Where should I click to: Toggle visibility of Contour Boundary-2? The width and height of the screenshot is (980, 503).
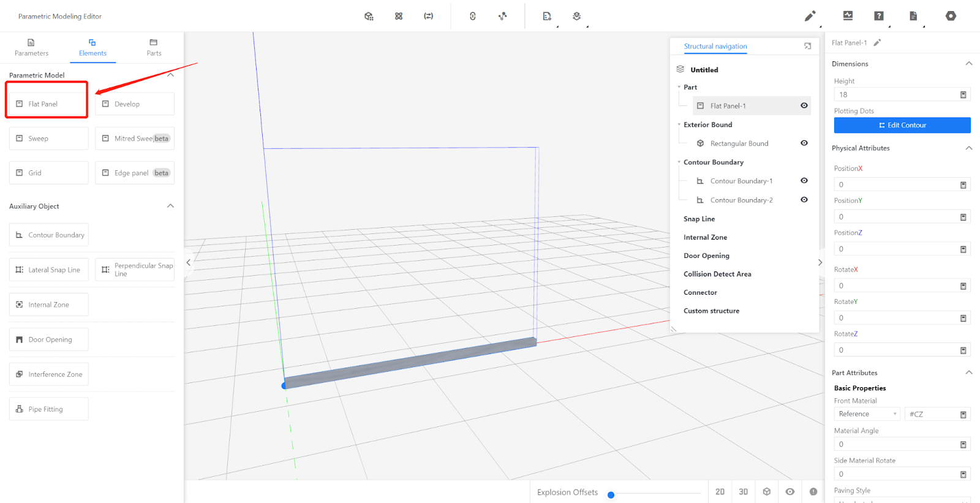point(804,200)
